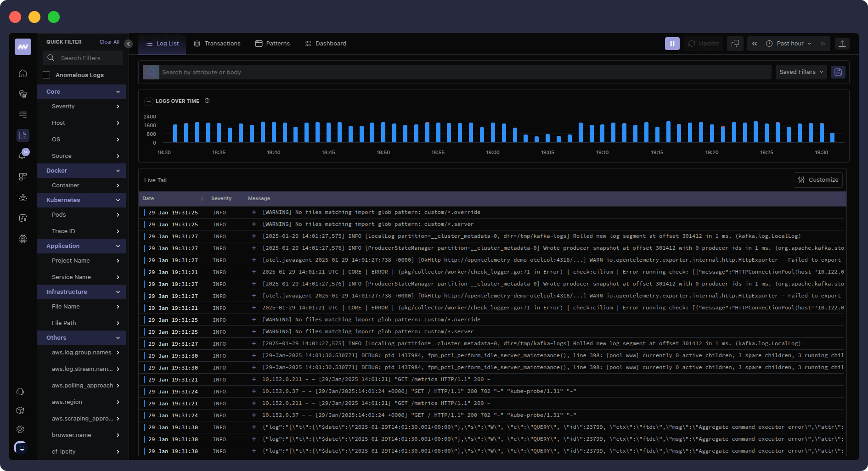Collapse the Kubernetes filter group

click(x=118, y=200)
